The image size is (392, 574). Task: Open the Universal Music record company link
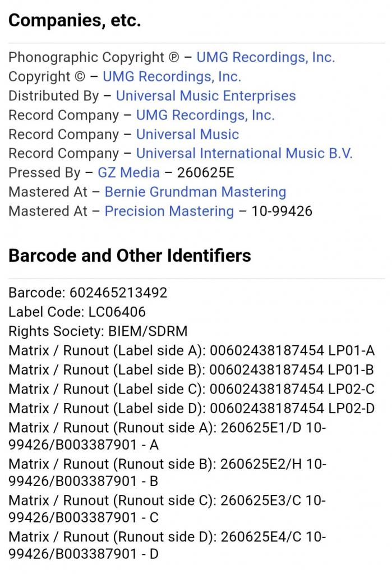[x=187, y=135]
